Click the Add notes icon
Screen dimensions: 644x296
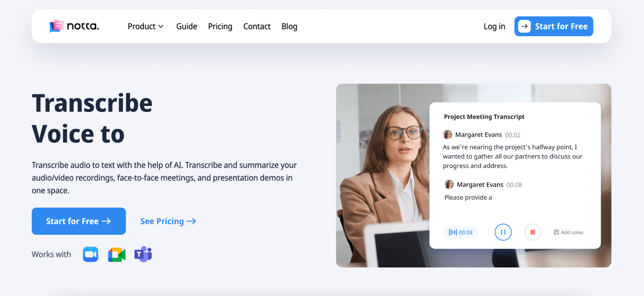pyautogui.click(x=556, y=232)
